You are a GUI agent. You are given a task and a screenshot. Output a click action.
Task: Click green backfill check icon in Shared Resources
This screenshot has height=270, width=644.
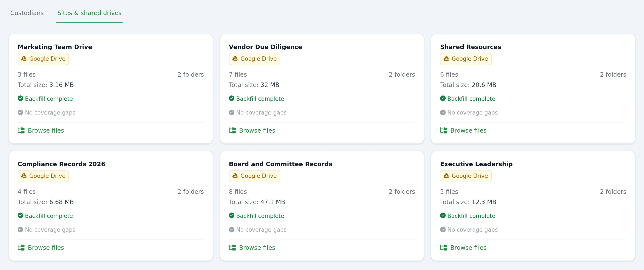pos(443,98)
